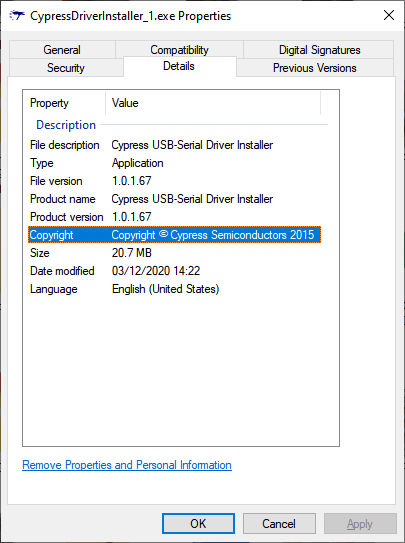Open Remove Properties and Personal Information link
The image size is (405, 543).
(x=127, y=465)
